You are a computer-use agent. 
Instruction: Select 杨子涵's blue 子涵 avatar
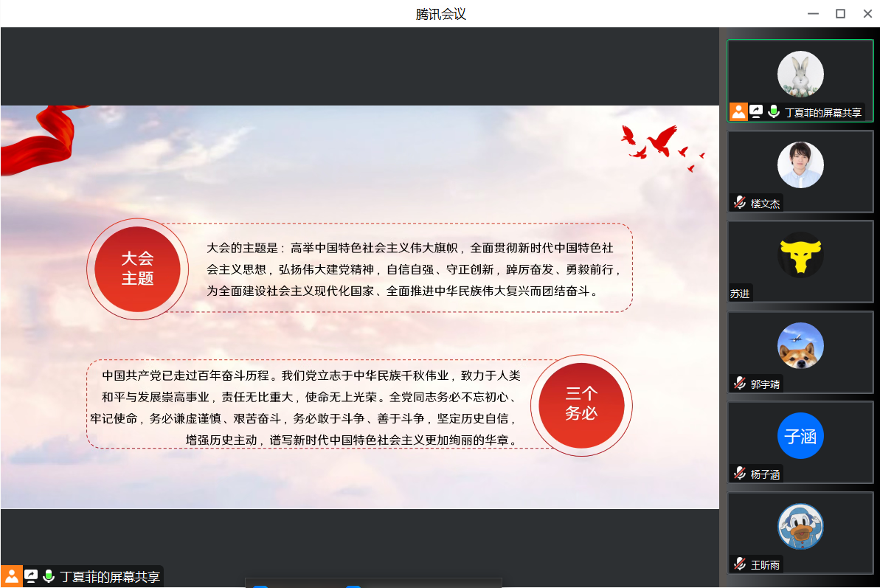click(800, 436)
